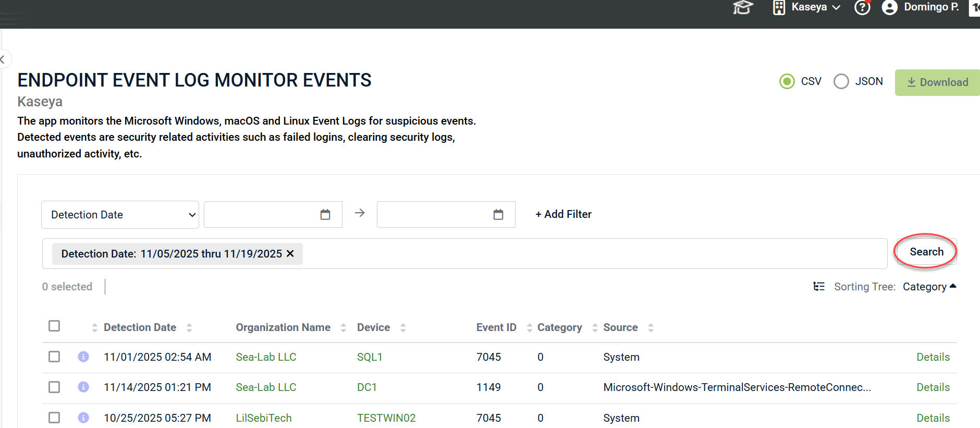Expand the Detection Date filter dropdown
This screenshot has width=980, height=428.
pos(120,215)
